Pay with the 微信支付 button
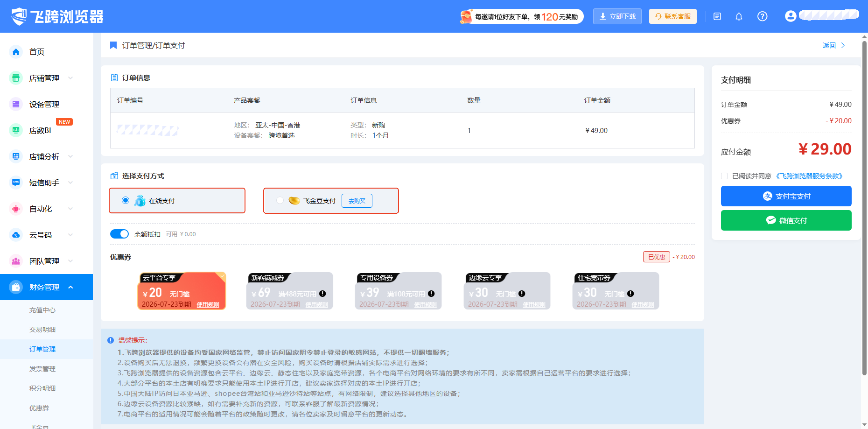Viewport: 868px width, 429px height. [786, 220]
